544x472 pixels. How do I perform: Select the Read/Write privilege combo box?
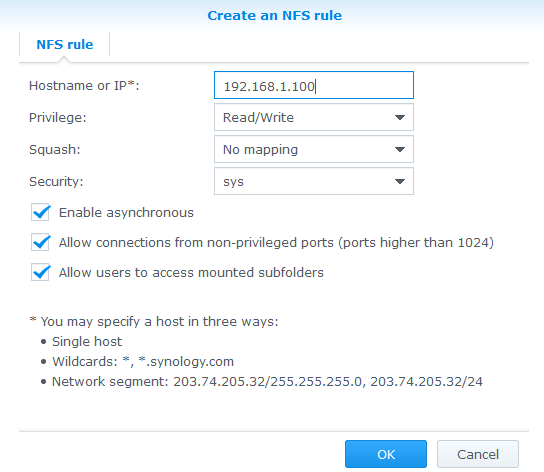coord(314,117)
